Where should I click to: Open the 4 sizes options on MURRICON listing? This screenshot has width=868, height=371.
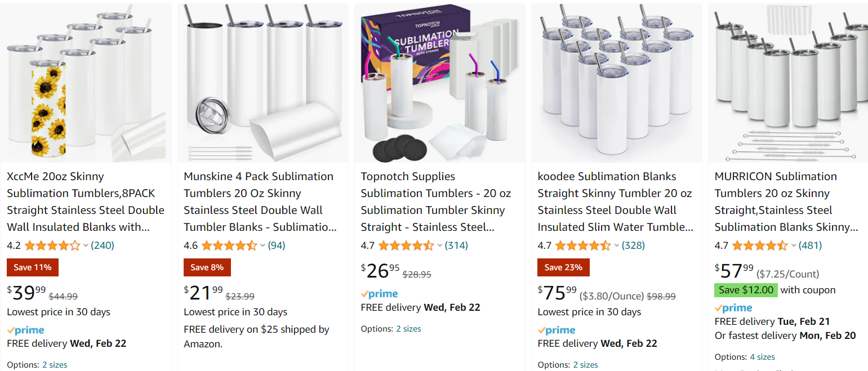click(x=762, y=356)
